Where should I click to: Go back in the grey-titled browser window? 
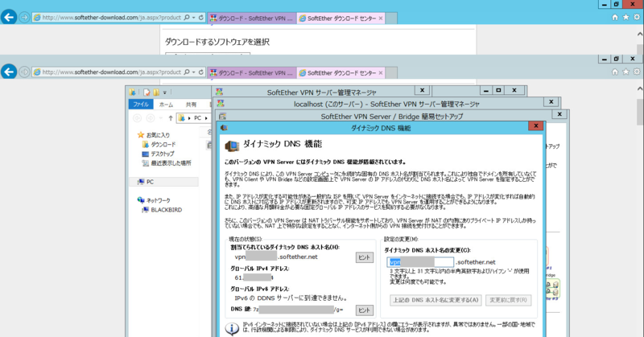9,72
